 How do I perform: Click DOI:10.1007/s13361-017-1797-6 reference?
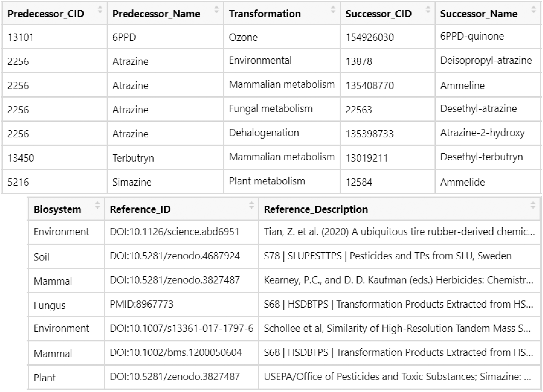[x=181, y=328]
